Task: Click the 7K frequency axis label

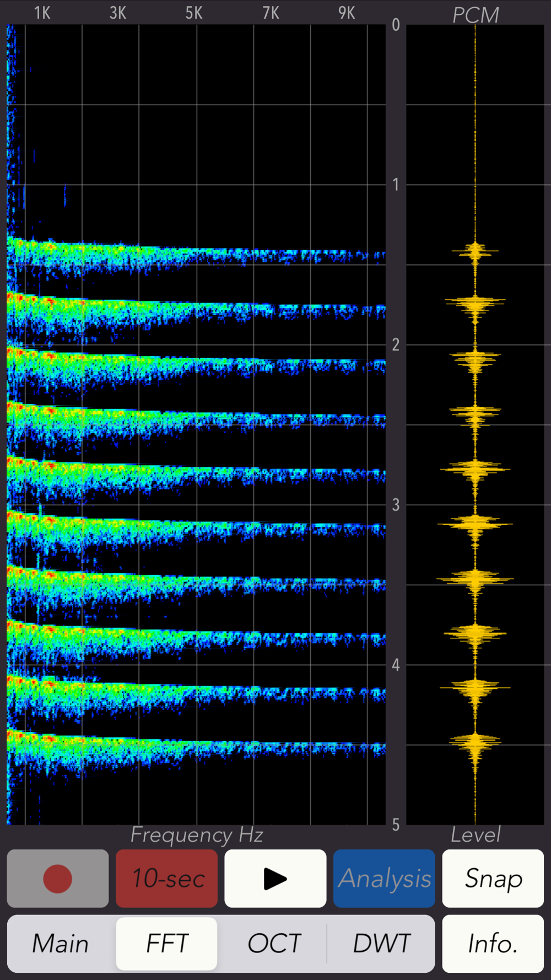Action: (x=270, y=13)
